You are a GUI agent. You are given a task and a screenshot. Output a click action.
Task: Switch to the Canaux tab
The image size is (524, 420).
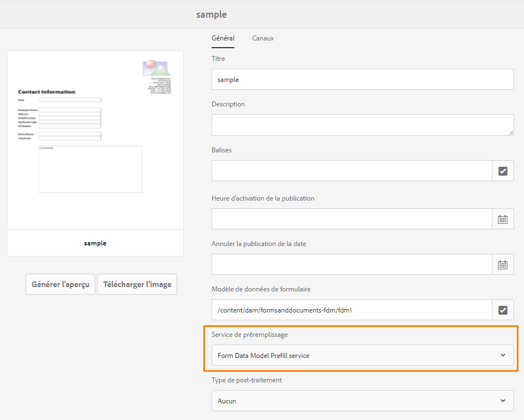[x=263, y=38]
